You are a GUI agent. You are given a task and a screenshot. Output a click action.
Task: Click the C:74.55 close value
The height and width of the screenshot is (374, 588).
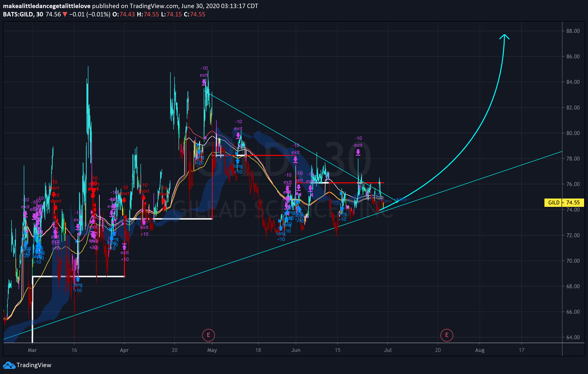pyautogui.click(x=195, y=14)
